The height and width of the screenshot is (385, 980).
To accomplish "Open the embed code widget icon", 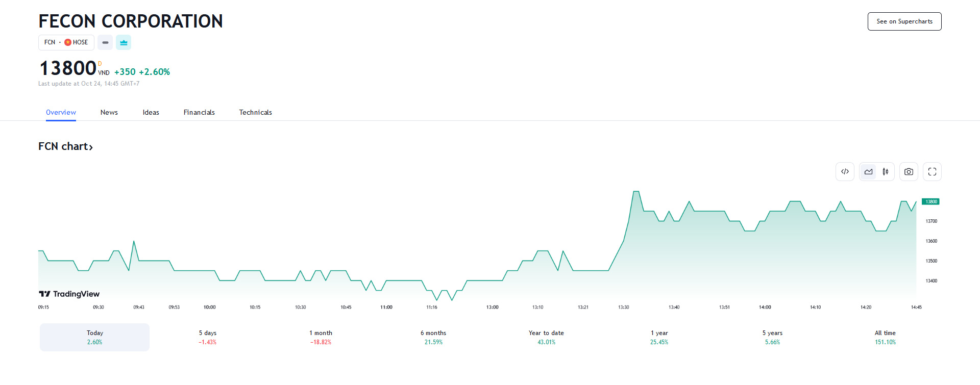I will pyautogui.click(x=845, y=171).
